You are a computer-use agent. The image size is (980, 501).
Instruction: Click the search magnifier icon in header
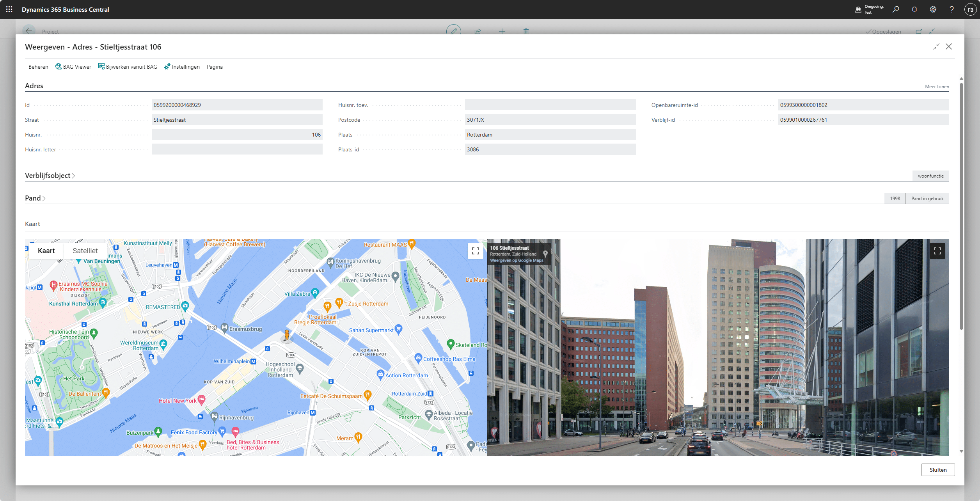pyautogui.click(x=896, y=9)
